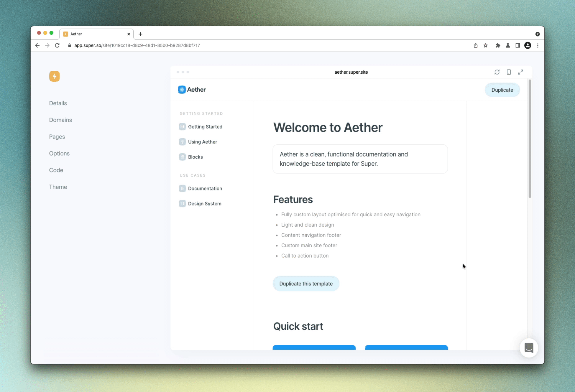Image resolution: width=575 pixels, height=392 pixels.
Task: Click the browser bookmark star icon
Action: (x=486, y=45)
